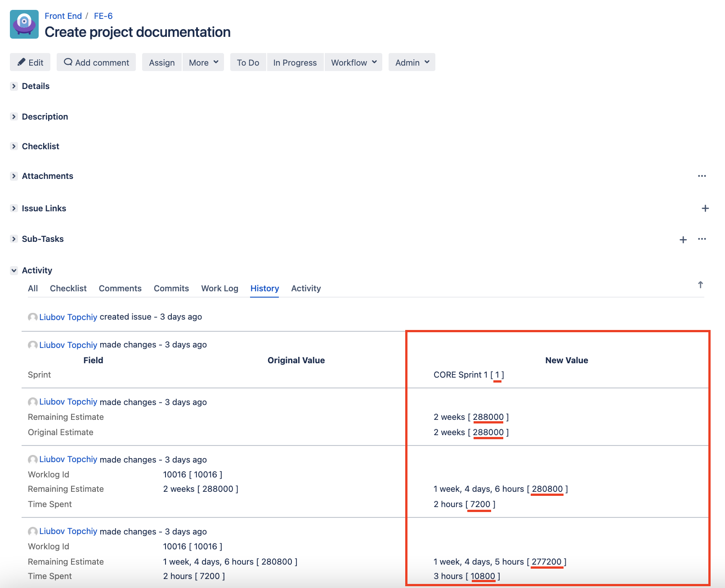
Task: Select the Commits tab
Action: pos(171,288)
